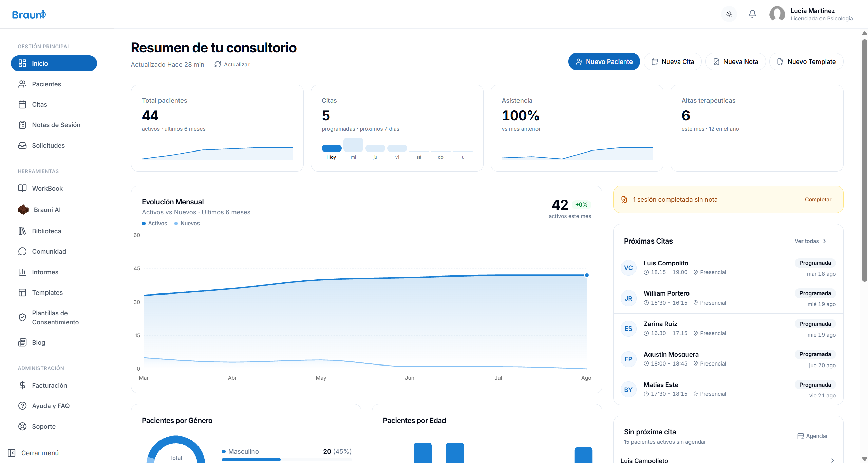Click the scrollbar down arrow
This screenshot has height=463, width=868.
pos(864,459)
